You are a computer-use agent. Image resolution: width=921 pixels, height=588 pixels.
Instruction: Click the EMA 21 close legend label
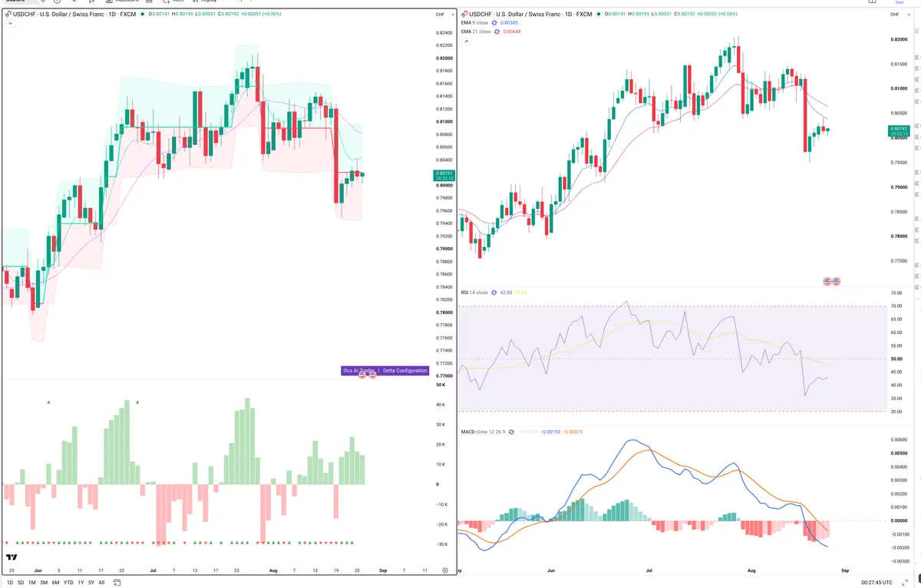click(x=476, y=31)
